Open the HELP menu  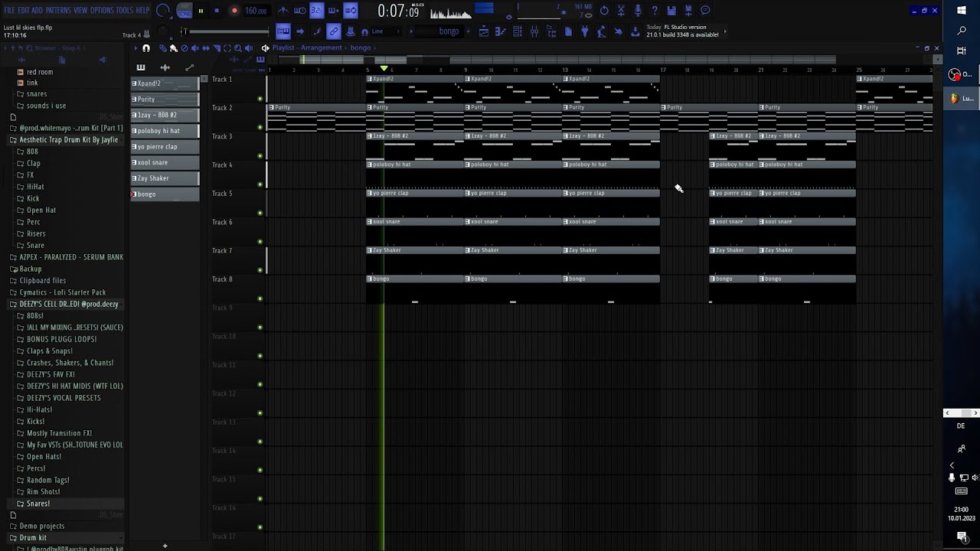pyautogui.click(x=142, y=11)
